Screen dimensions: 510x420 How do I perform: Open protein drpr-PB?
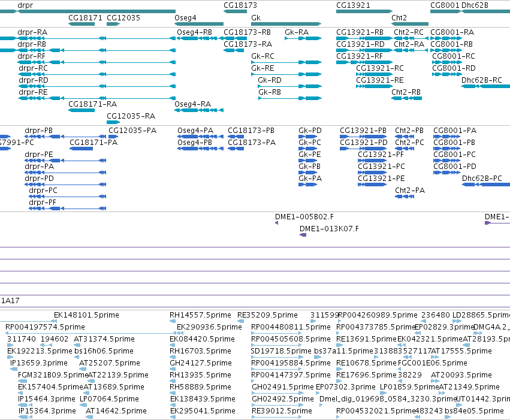(65, 137)
